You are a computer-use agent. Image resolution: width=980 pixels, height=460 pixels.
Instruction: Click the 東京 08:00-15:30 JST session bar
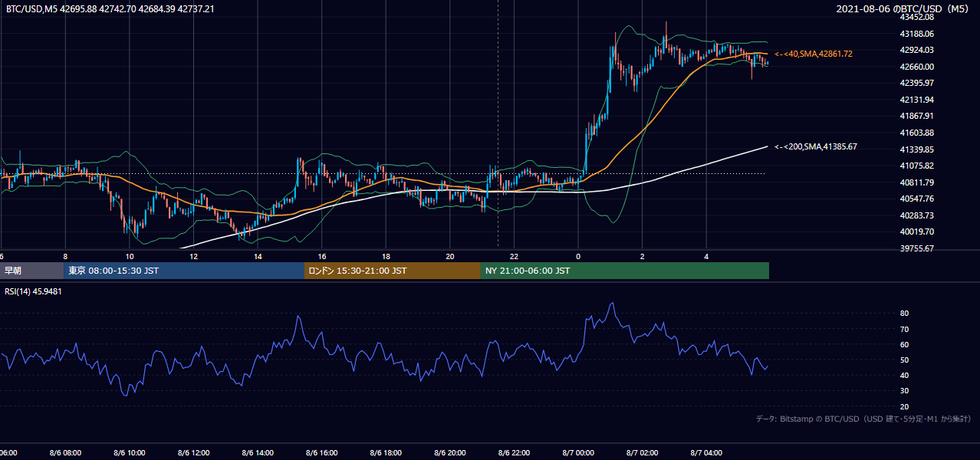(184, 271)
